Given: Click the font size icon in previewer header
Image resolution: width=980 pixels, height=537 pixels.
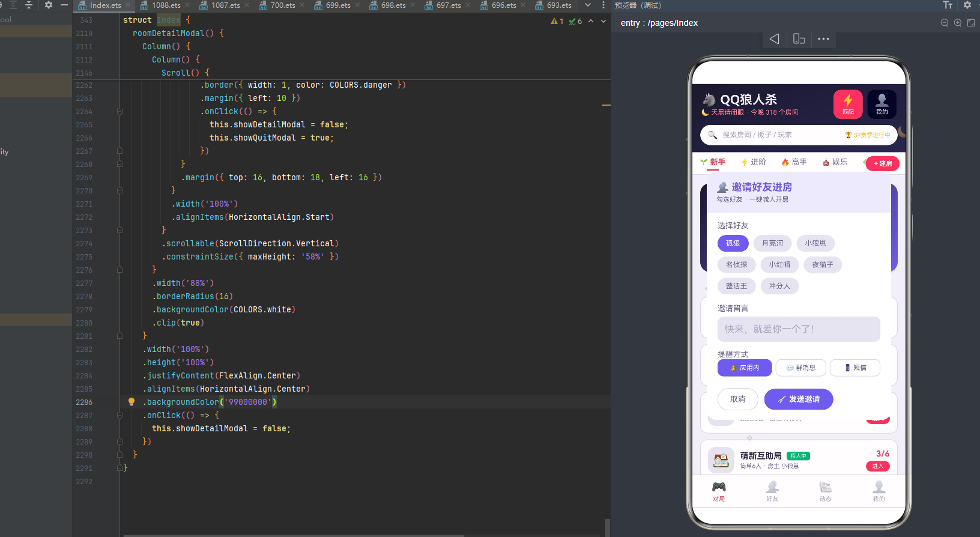Looking at the screenshot, I should (948, 5).
